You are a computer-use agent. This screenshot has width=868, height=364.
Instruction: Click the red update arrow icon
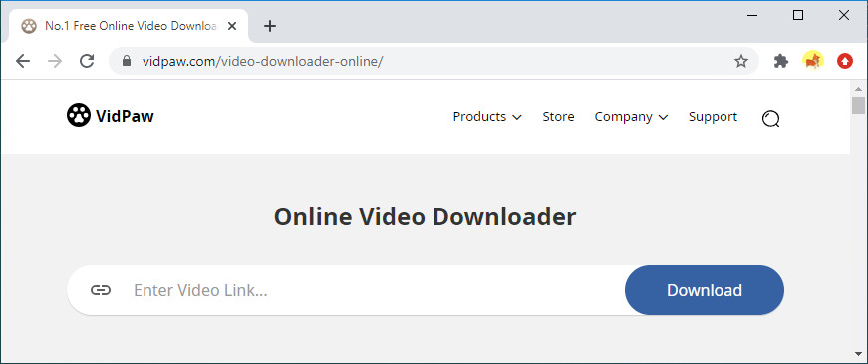coord(845,61)
